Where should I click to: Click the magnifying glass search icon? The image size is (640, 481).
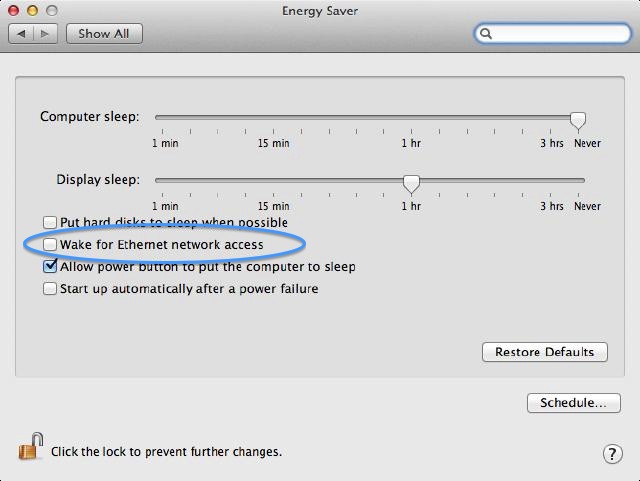click(x=487, y=34)
